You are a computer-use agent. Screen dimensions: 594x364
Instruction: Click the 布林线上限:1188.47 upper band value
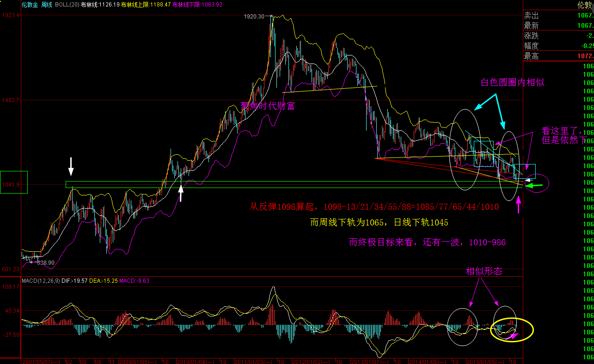[146, 5]
